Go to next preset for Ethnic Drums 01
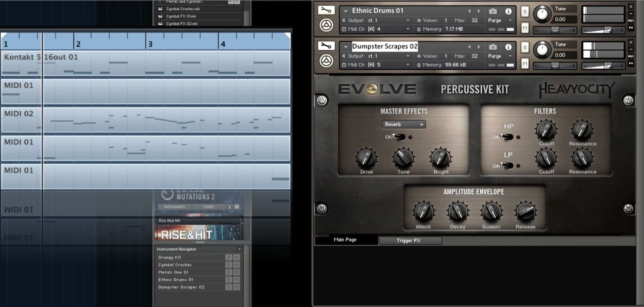This screenshot has height=307, width=644. [x=479, y=11]
